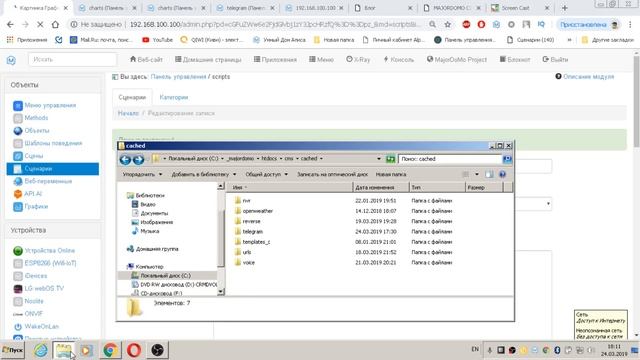Click Explorer forward arrow button
640x360 pixels.
(138, 160)
